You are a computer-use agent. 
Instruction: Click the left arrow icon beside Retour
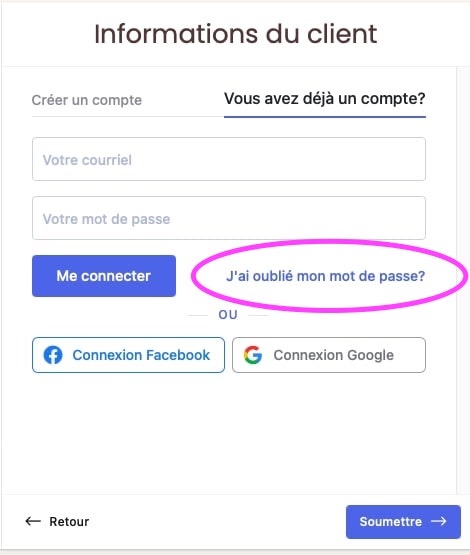33,521
